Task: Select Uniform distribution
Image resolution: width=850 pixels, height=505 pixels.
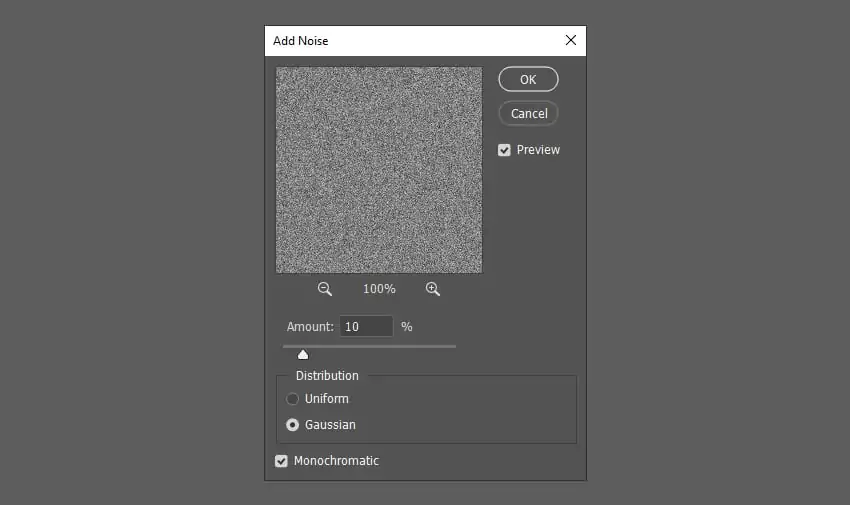Action: [292, 399]
